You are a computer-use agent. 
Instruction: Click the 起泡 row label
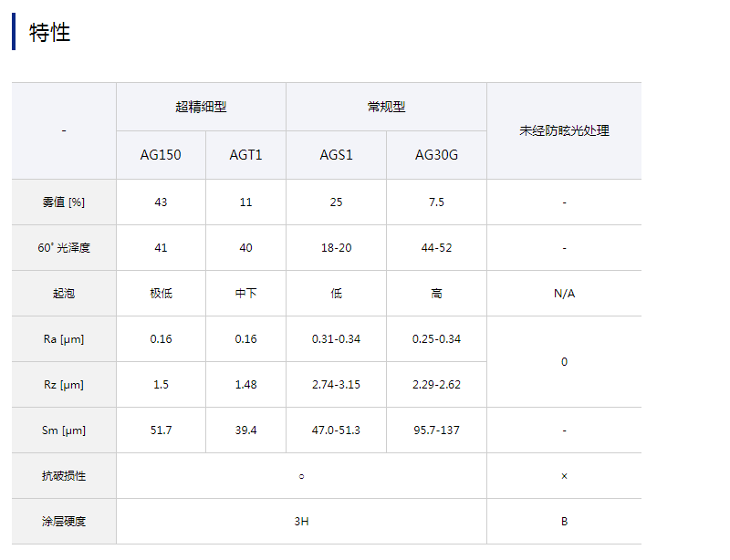point(64,294)
